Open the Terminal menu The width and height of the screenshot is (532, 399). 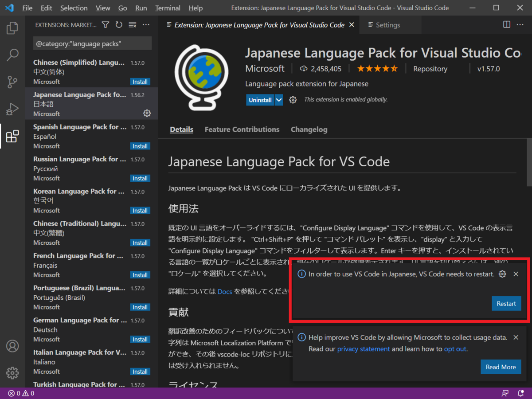(168, 8)
